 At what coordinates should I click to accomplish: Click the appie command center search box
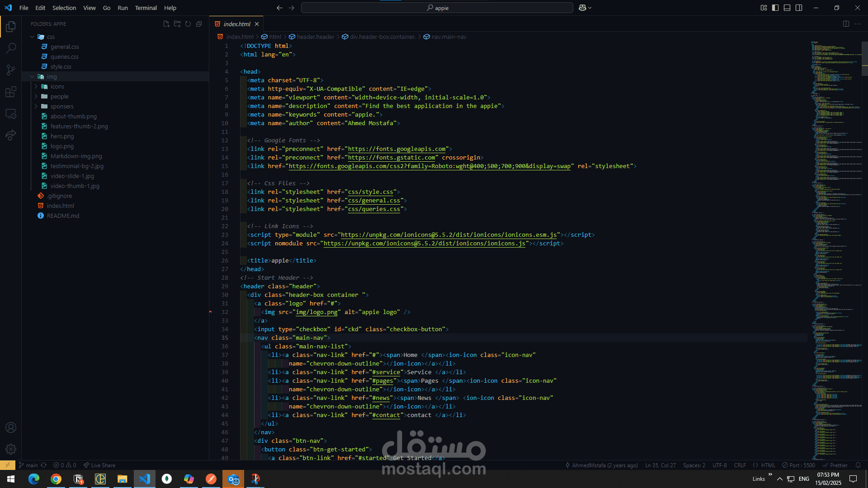tap(437, 8)
